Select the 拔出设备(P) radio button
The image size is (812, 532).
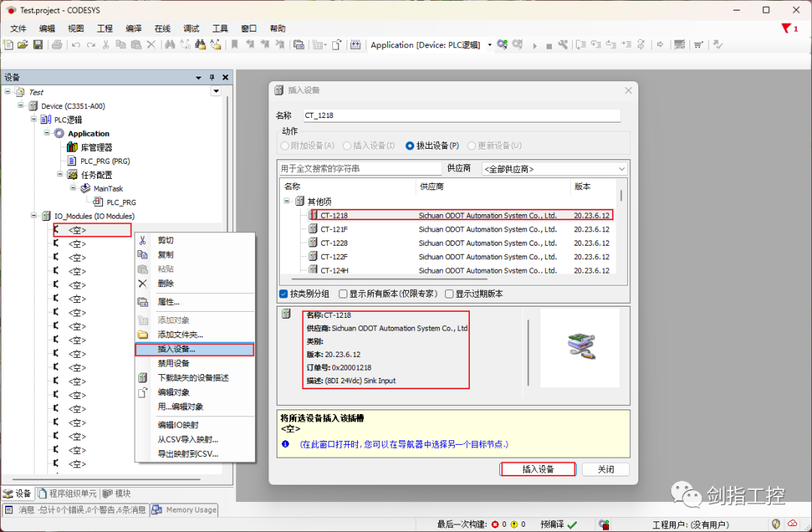[410, 146]
